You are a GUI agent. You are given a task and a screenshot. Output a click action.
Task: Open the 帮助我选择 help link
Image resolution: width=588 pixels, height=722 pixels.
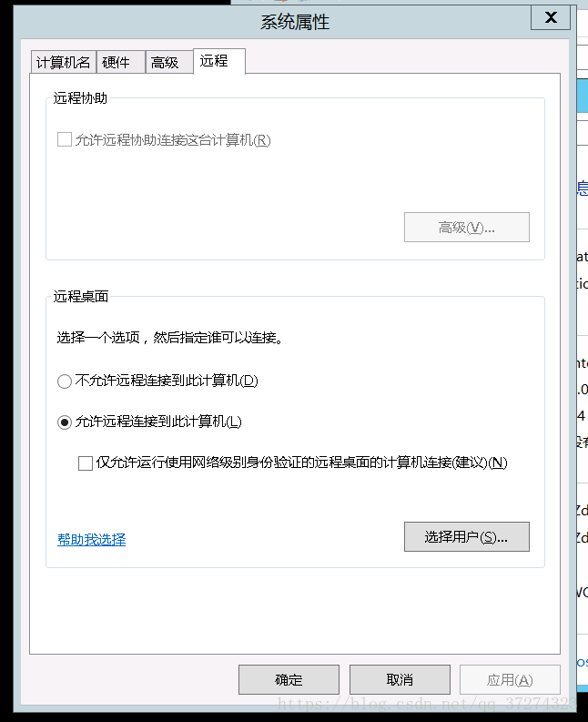(91, 540)
